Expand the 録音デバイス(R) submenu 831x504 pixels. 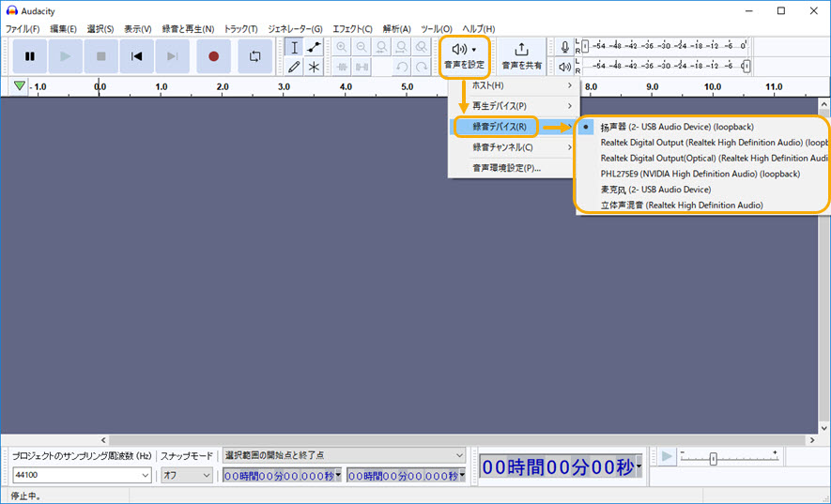coord(514,127)
